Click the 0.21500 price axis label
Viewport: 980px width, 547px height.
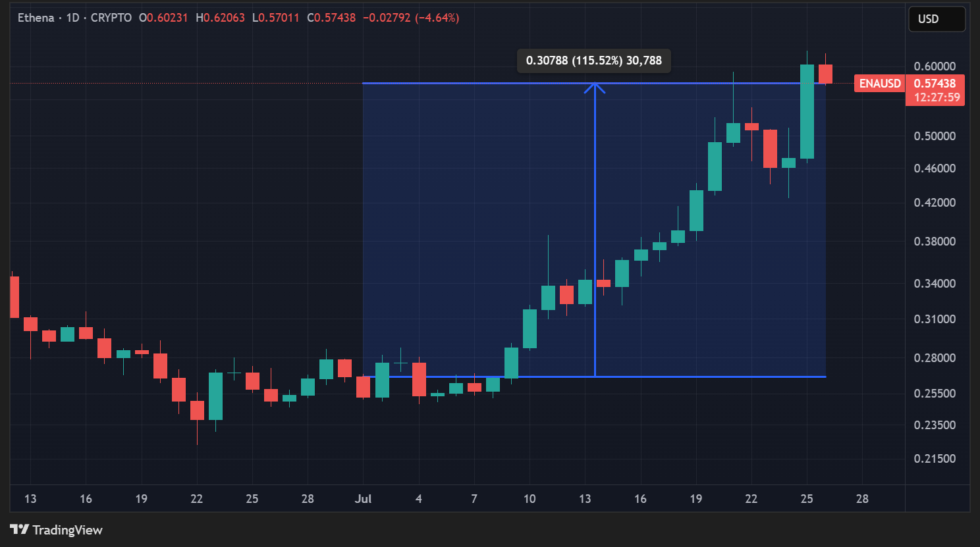coord(935,459)
